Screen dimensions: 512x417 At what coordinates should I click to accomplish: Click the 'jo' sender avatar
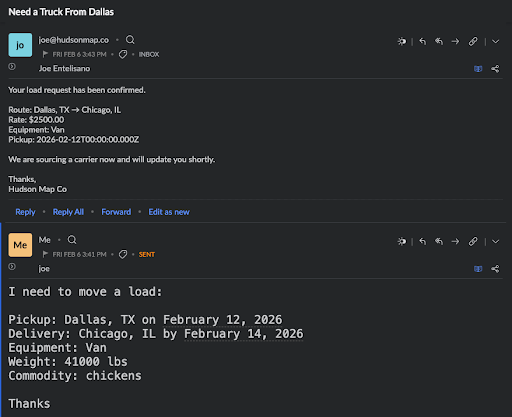pyautogui.click(x=20, y=45)
